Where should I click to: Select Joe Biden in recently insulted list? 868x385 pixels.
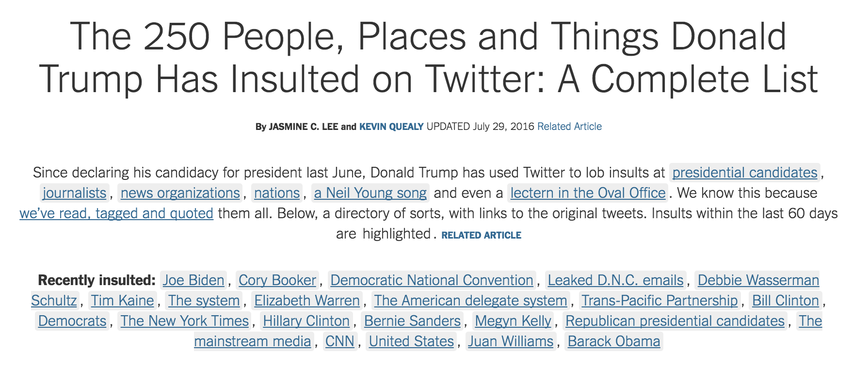(193, 280)
